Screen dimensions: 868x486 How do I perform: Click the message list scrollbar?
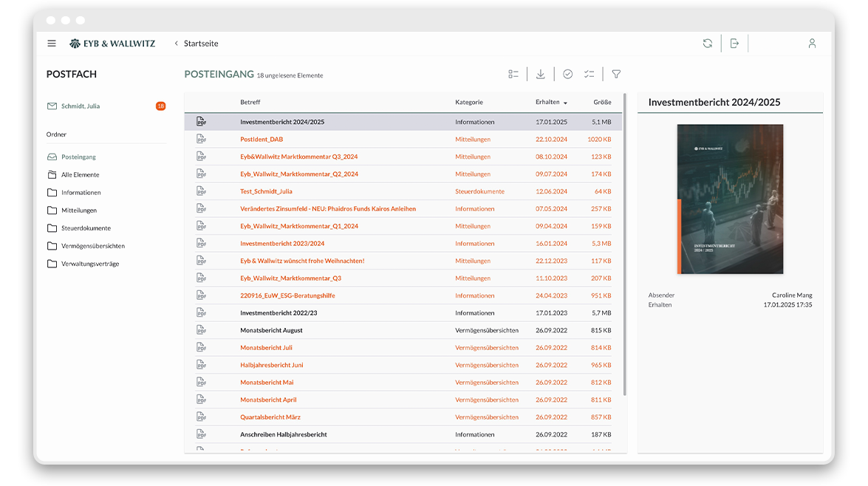(x=625, y=244)
